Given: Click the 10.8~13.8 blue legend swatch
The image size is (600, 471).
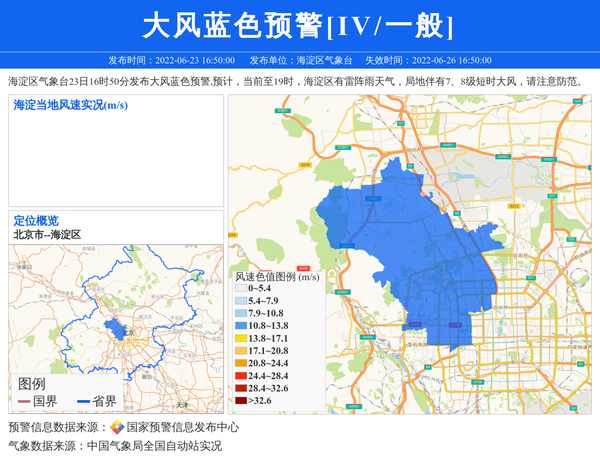Looking at the screenshot, I should pyautogui.click(x=240, y=326).
